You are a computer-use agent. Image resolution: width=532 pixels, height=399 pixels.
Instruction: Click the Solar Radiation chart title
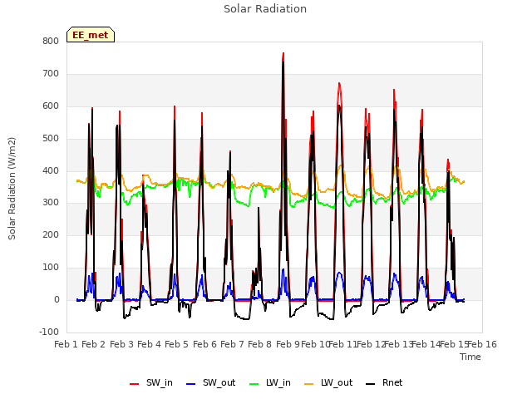pos(265,9)
